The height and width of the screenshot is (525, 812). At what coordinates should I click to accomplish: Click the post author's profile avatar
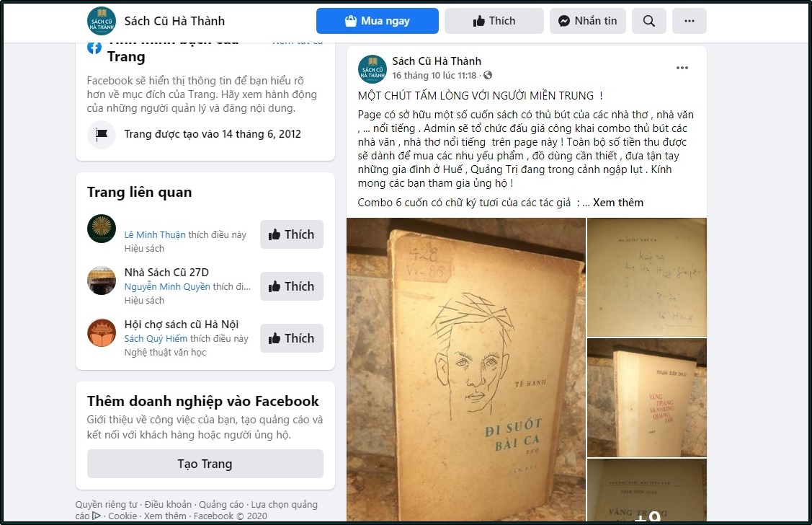coord(372,69)
